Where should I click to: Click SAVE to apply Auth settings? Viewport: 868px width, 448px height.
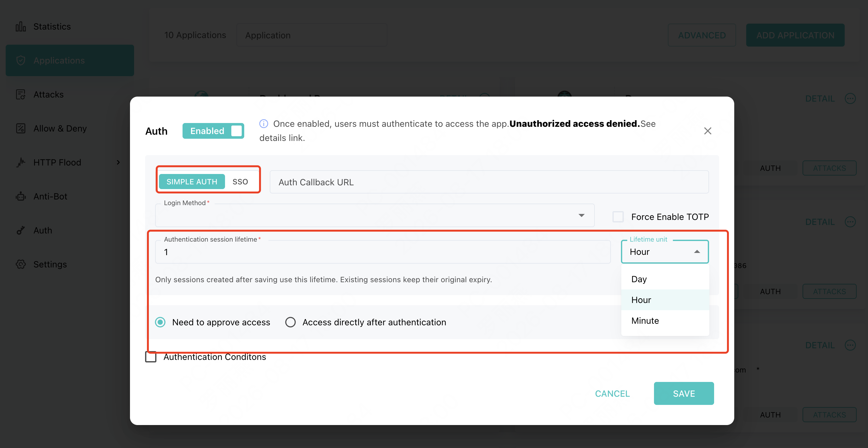click(x=684, y=394)
